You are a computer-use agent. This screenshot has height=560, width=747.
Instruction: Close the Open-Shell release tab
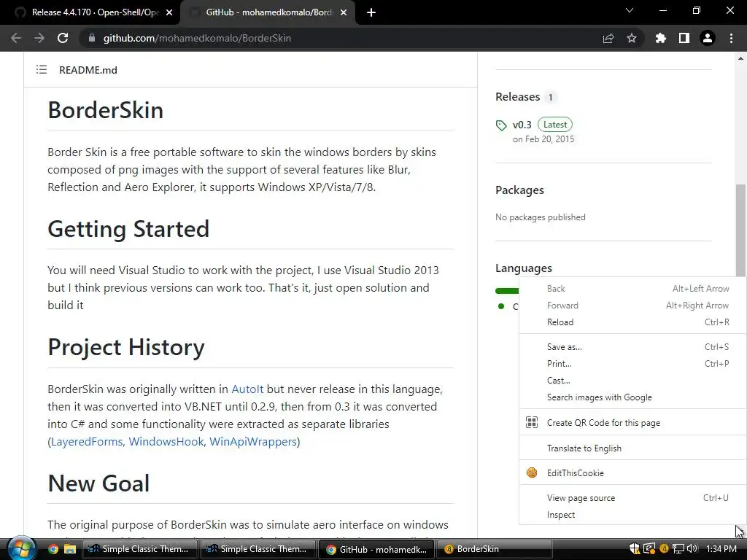[169, 13]
